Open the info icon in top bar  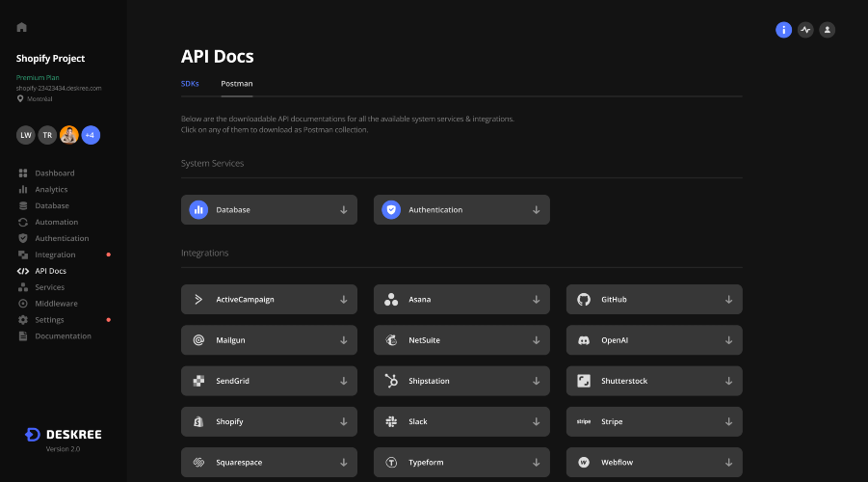(x=783, y=30)
